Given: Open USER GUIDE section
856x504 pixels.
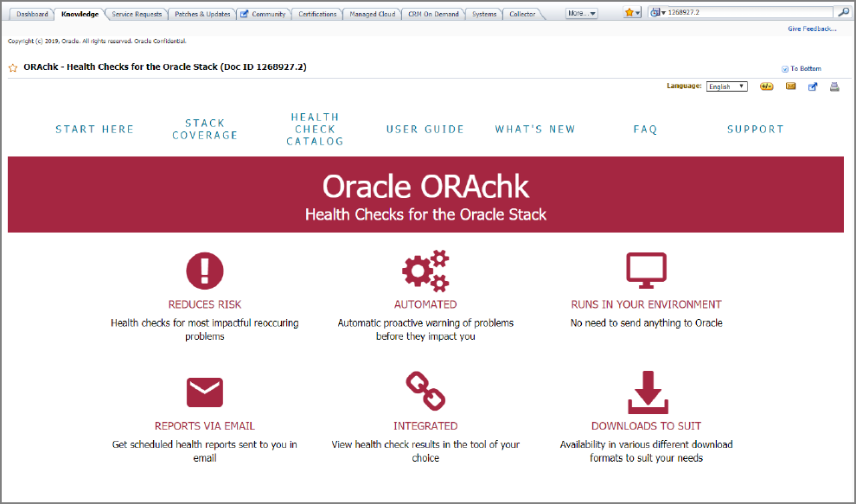Looking at the screenshot, I should [x=425, y=130].
